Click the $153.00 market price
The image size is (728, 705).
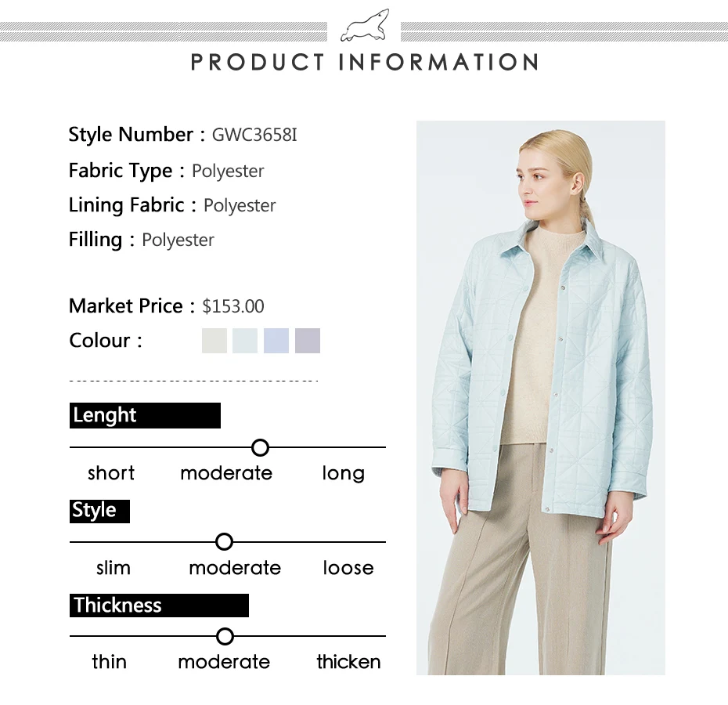click(x=233, y=307)
